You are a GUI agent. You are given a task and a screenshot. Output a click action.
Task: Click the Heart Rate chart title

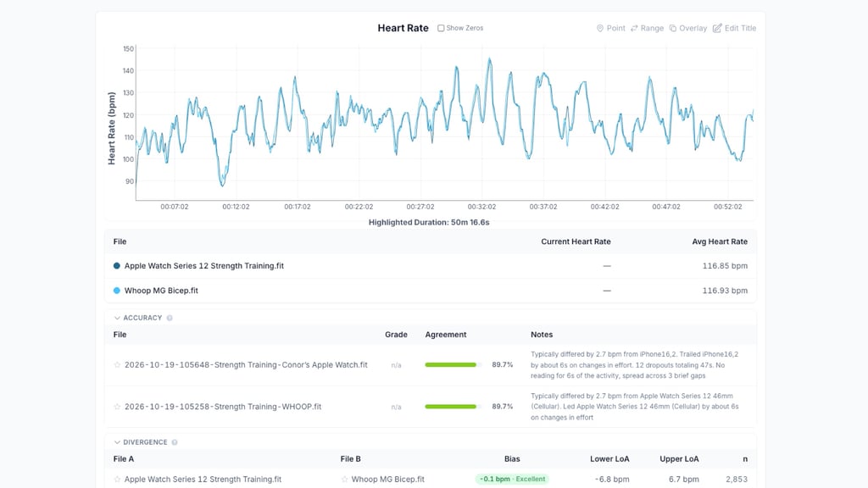click(x=403, y=28)
